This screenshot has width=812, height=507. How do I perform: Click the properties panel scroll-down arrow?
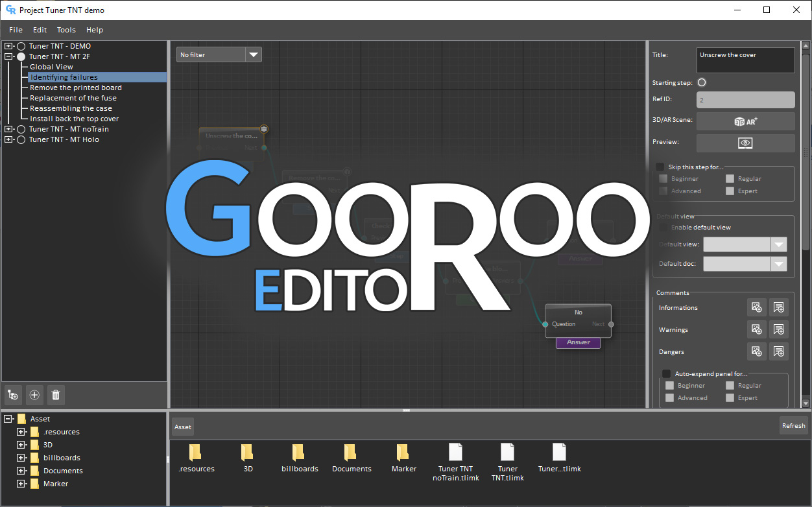(x=806, y=403)
